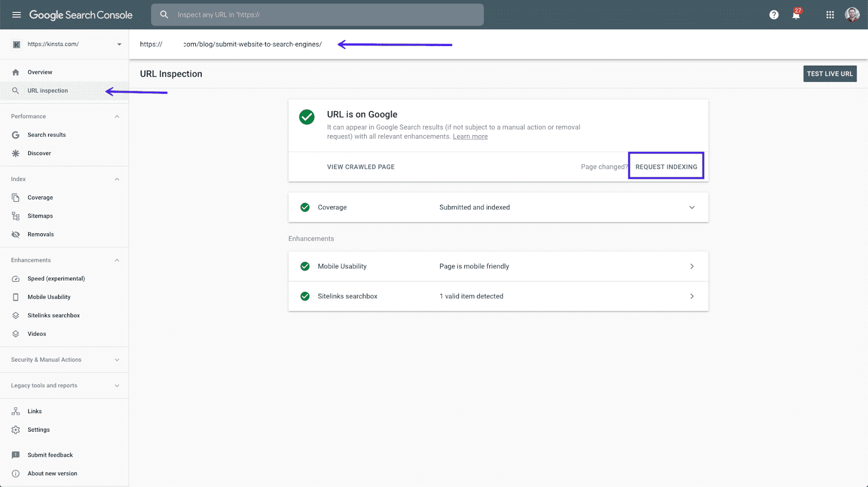Click the Removals eye-slash icon
Viewport: 868px width, 487px height.
(16, 234)
